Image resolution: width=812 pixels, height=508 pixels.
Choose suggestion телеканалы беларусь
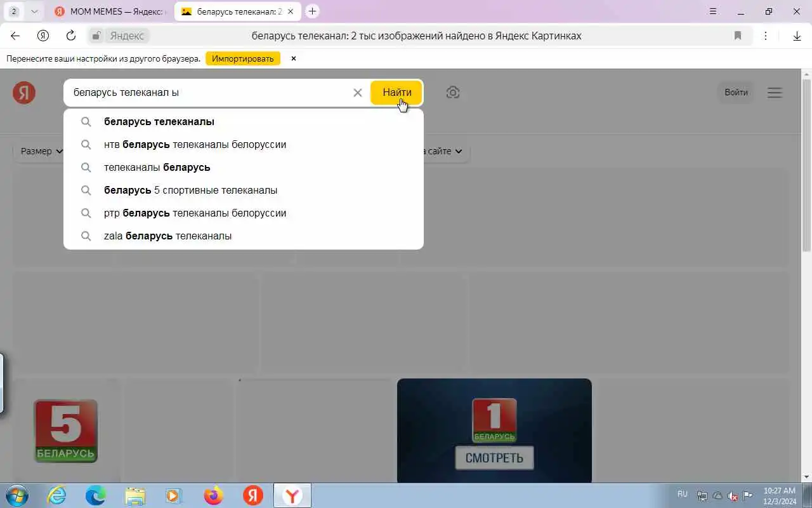click(x=244, y=167)
